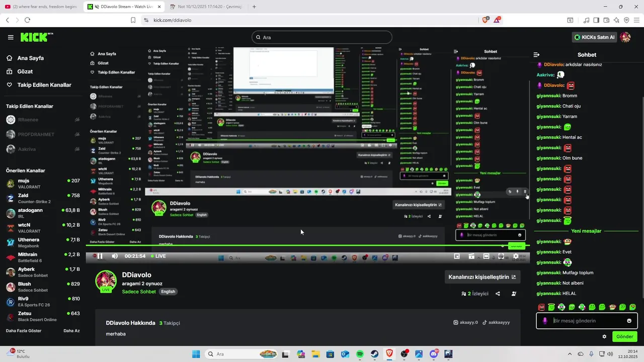Open the Kick hamburger sidebar menu
This screenshot has height=362, width=644.
11,37
